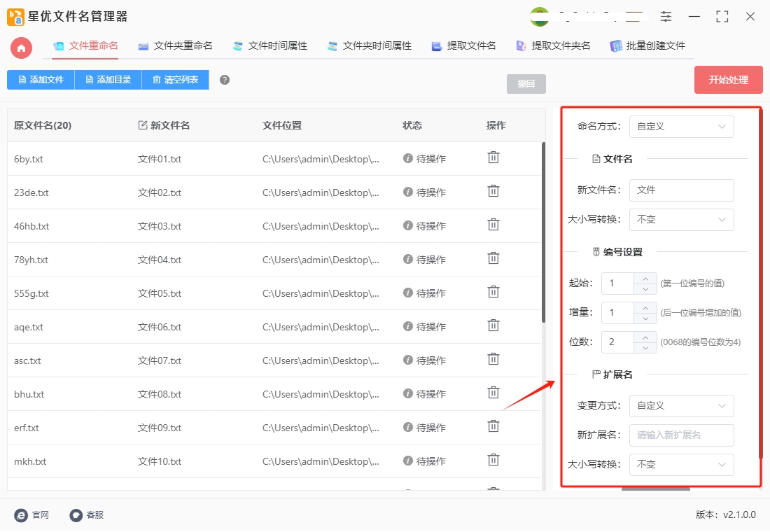The height and width of the screenshot is (532, 770).
Task: Click the user avatar icon
Action: (x=540, y=17)
